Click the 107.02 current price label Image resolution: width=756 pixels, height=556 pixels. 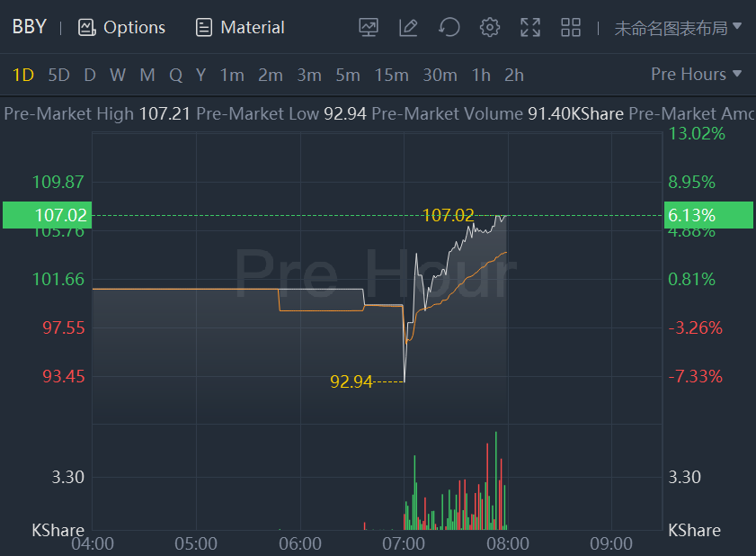coord(46,215)
